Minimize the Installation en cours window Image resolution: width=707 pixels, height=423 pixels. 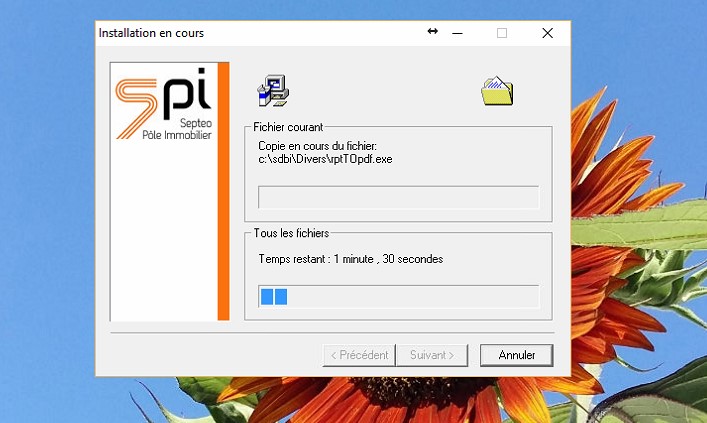(x=457, y=33)
